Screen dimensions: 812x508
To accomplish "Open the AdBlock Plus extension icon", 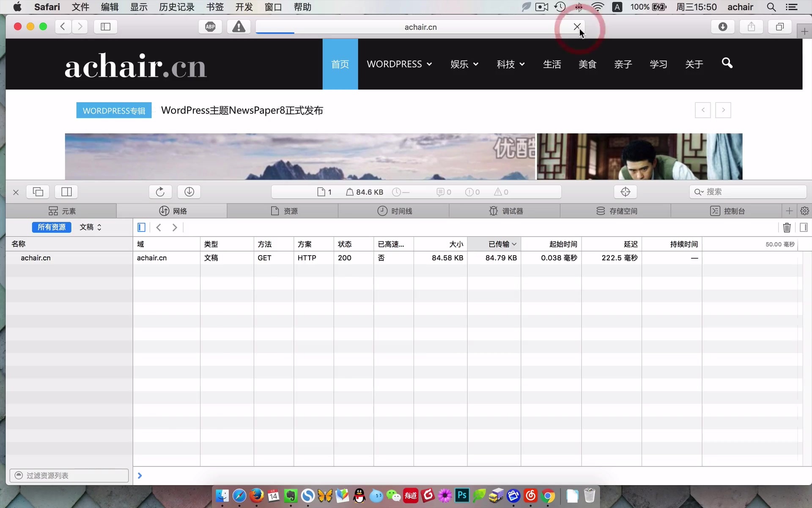I will (210, 27).
